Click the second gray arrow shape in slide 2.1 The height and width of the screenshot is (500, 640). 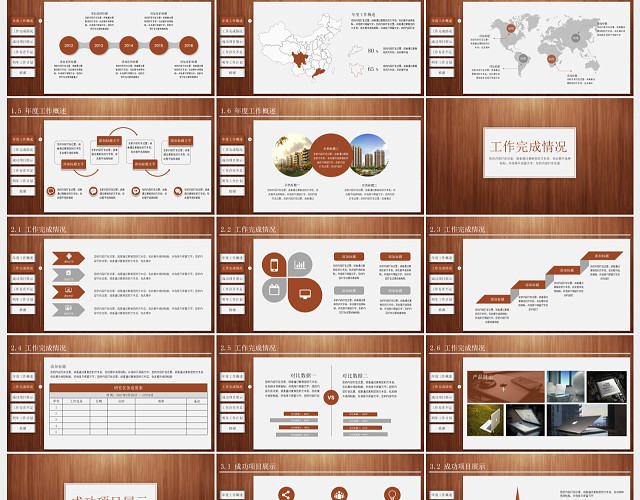point(69,275)
